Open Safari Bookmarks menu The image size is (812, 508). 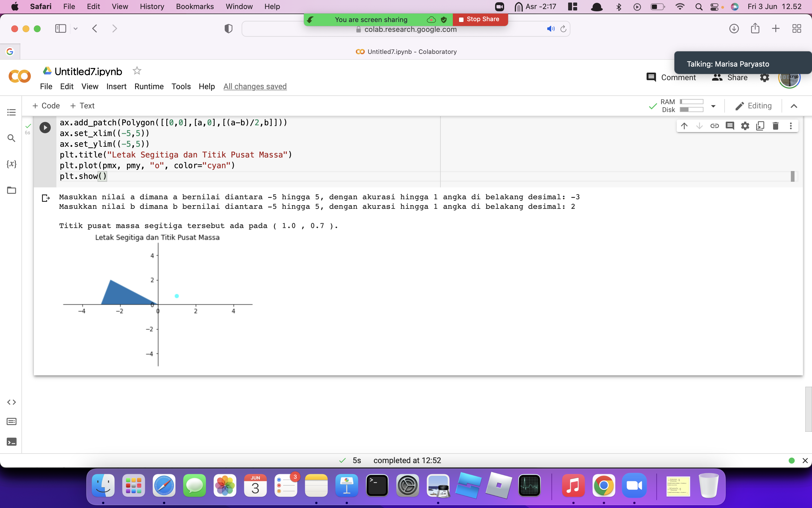pos(195,6)
